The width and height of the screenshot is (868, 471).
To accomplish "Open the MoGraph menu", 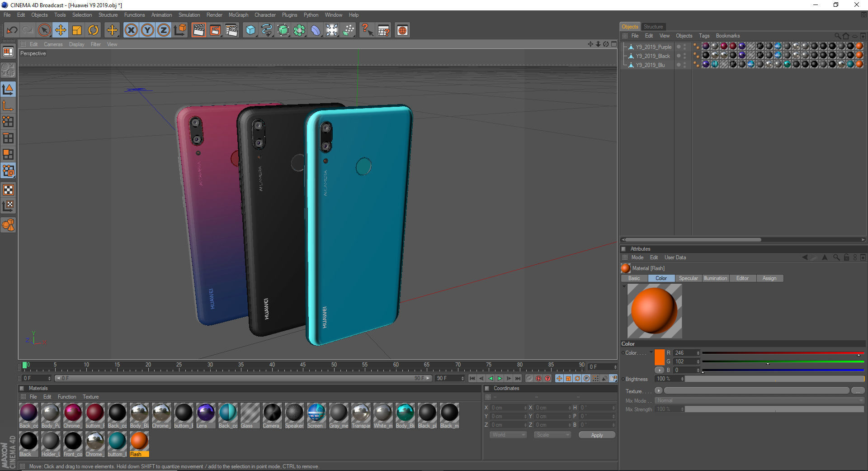I will (x=238, y=15).
